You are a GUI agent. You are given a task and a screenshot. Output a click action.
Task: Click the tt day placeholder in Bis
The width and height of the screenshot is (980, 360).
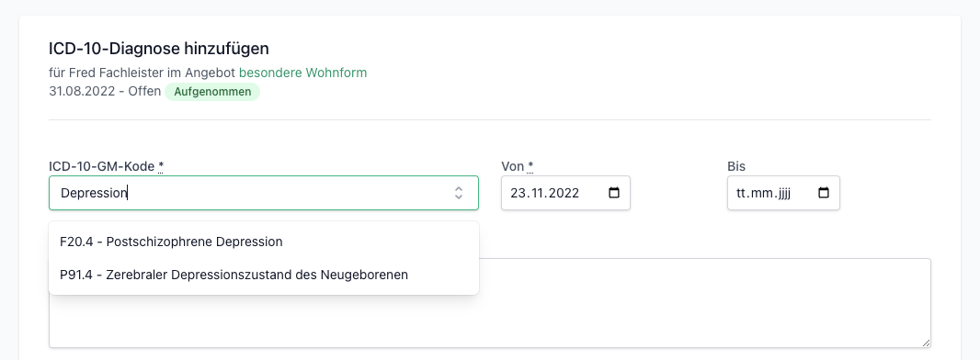742,193
